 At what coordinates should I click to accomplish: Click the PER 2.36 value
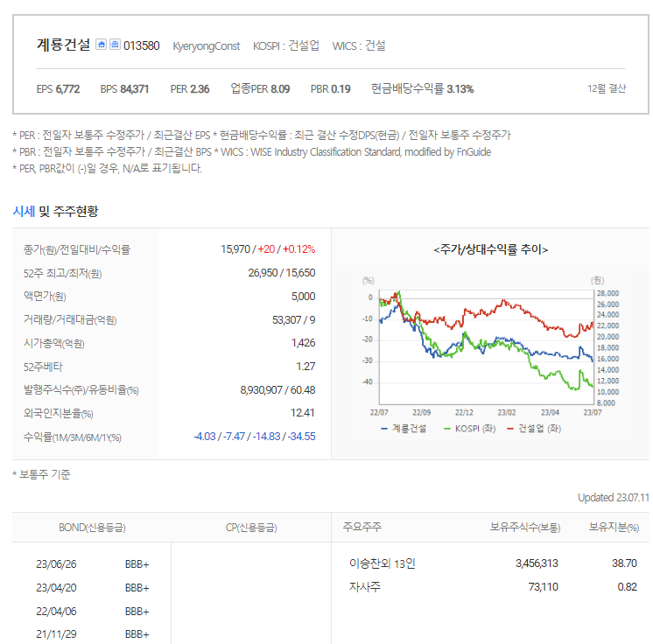coord(189,89)
